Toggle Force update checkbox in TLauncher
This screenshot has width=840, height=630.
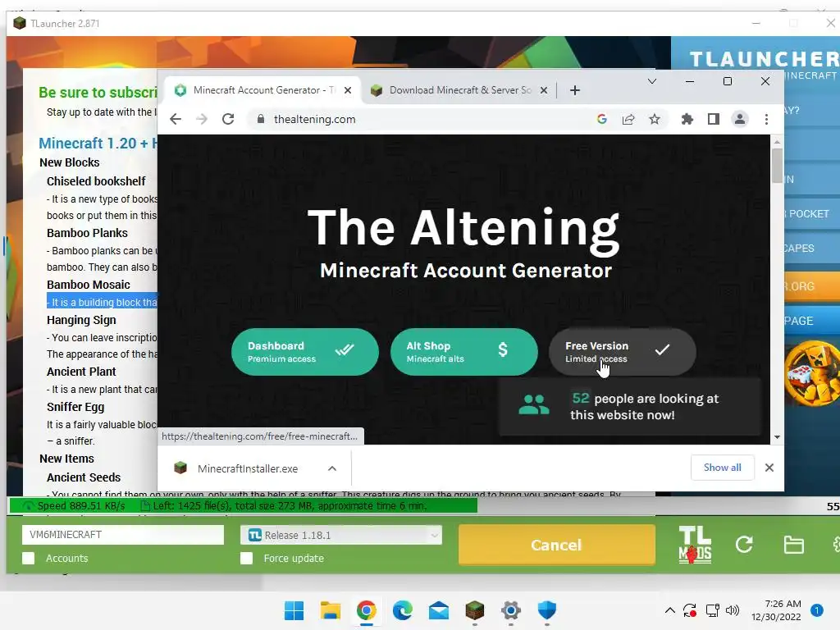tap(246, 558)
